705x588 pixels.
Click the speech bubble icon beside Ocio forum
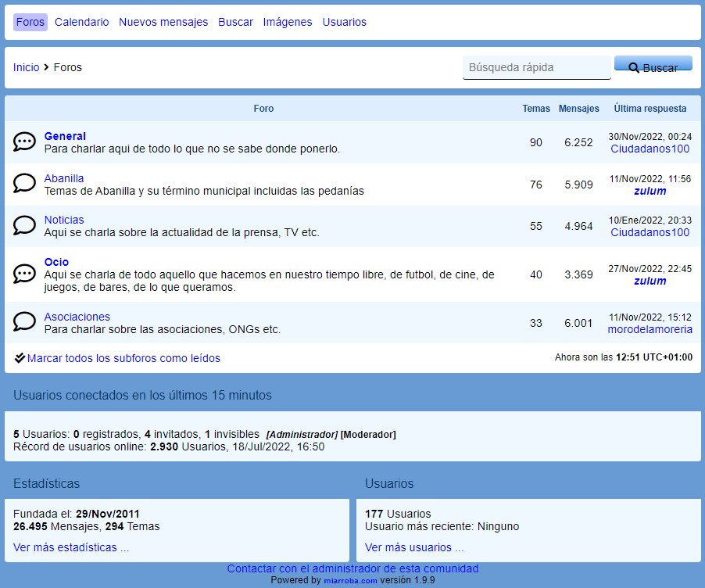click(x=24, y=274)
